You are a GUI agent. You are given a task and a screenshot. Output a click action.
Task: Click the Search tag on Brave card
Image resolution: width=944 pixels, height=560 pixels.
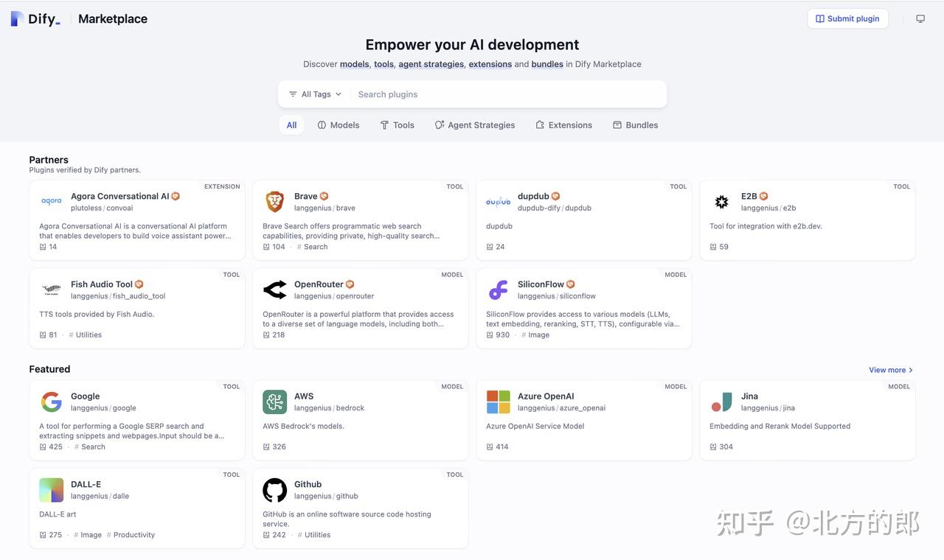313,247
